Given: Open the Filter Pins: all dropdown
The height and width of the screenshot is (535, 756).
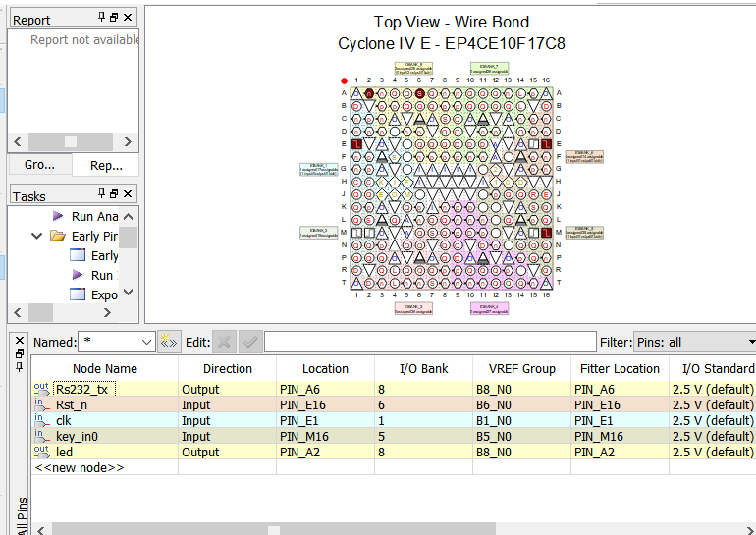Looking at the screenshot, I should 694,342.
